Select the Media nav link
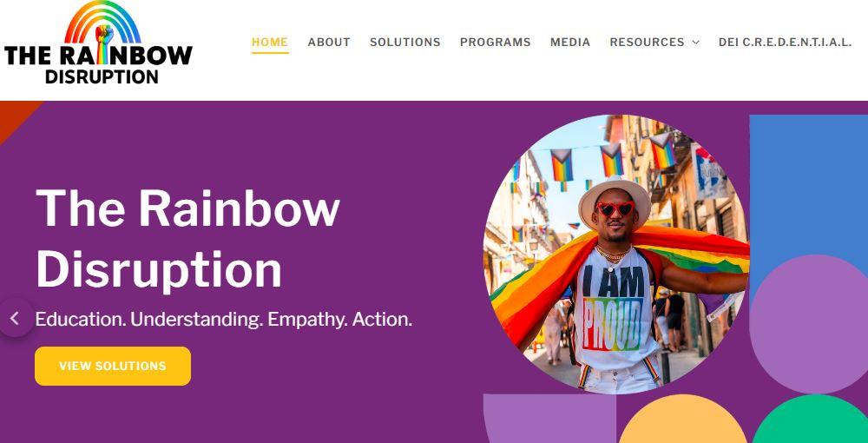This screenshot has width=868, height=443. click(x=570, y=42)
